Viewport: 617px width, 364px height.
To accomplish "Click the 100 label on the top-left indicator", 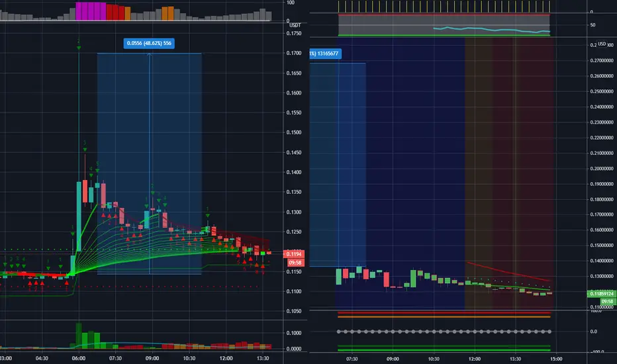I will [x=291, y=3].
